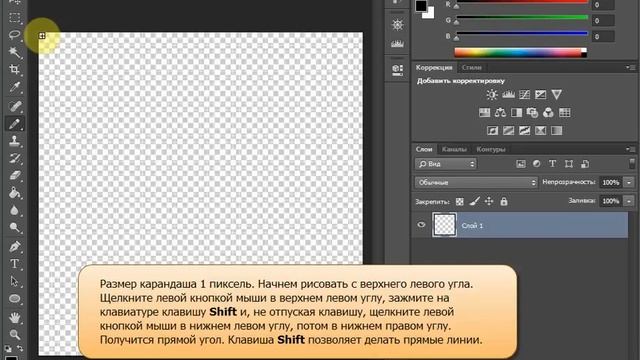
Task: Select the History Brush tool
Action: tap(15, 158)
